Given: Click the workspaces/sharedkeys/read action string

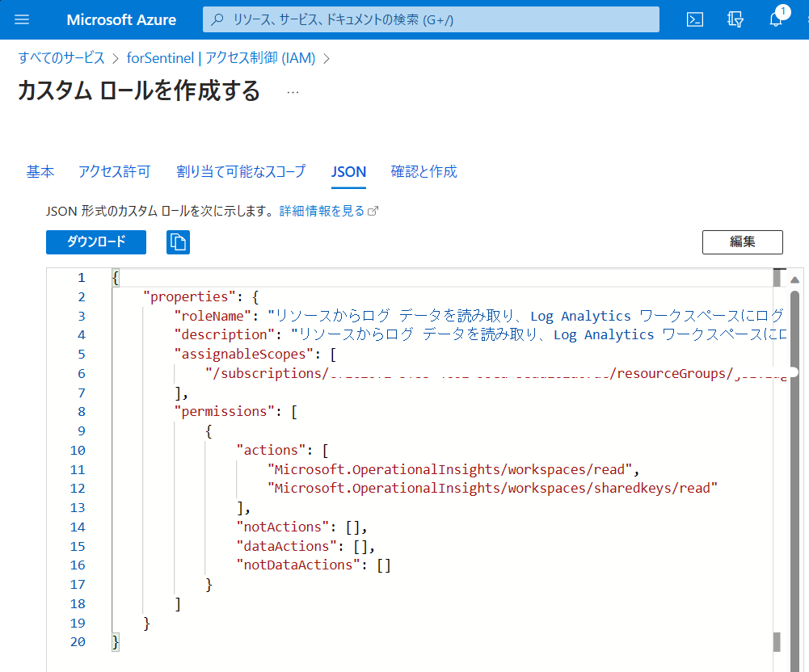Looking at the screenshot, I should tap(493, 489).
